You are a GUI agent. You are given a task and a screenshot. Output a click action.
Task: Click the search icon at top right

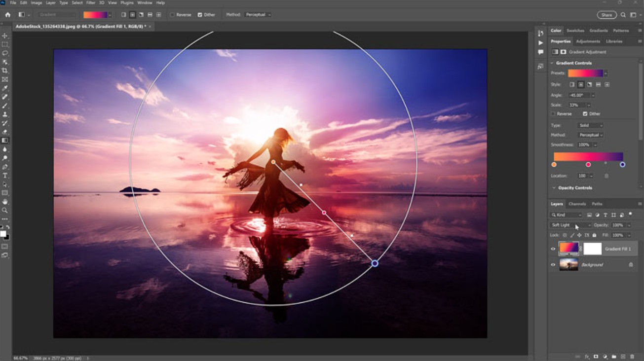click(623, 15)
